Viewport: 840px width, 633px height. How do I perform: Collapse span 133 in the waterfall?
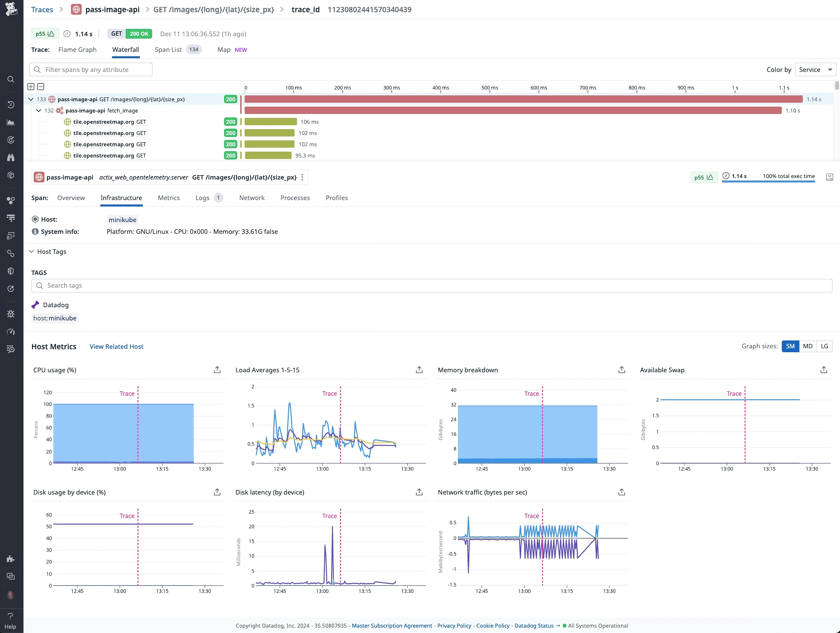pyautogui.click(x=31, y=99)
